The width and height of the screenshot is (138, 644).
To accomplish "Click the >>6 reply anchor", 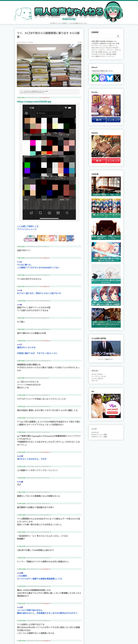I will coord(19,305).
